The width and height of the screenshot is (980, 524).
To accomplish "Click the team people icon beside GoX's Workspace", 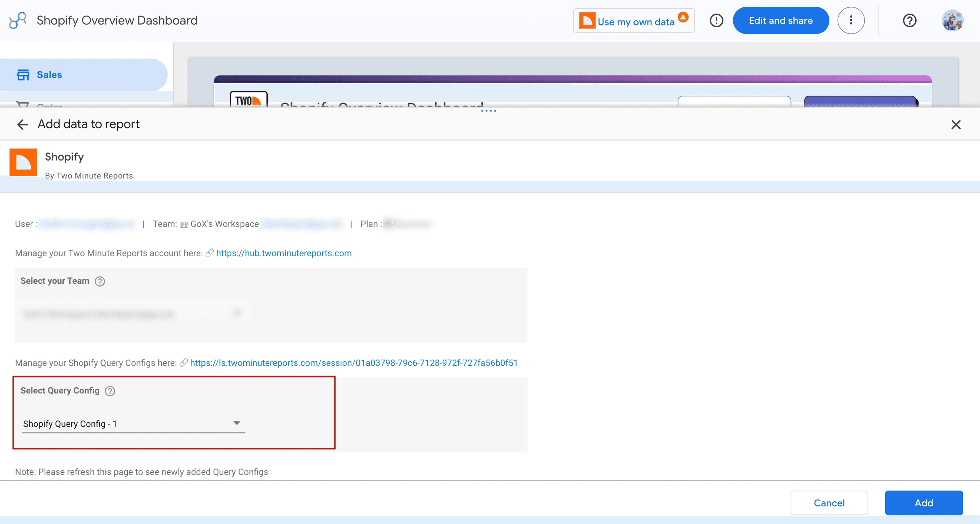I will click(184, 225).
